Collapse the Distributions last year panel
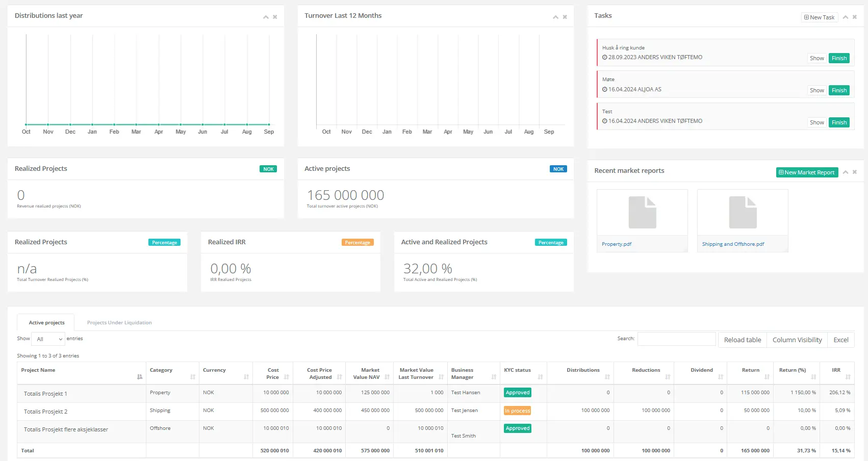The image size is (868, 461). pyautogui.click(x=266, y=17)
